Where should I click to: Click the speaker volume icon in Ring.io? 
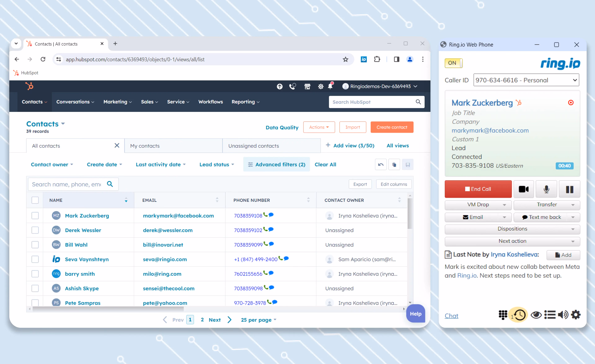tap(563, 315)
